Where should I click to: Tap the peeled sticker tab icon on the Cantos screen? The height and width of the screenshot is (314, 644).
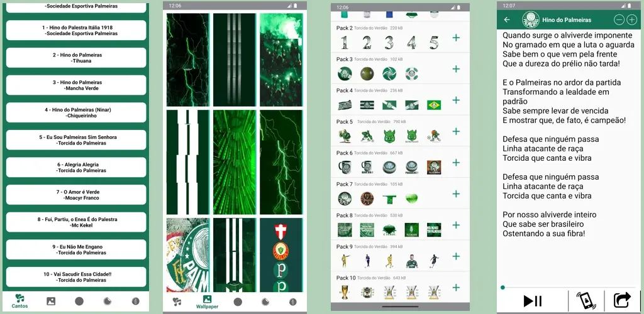(107, 301)
